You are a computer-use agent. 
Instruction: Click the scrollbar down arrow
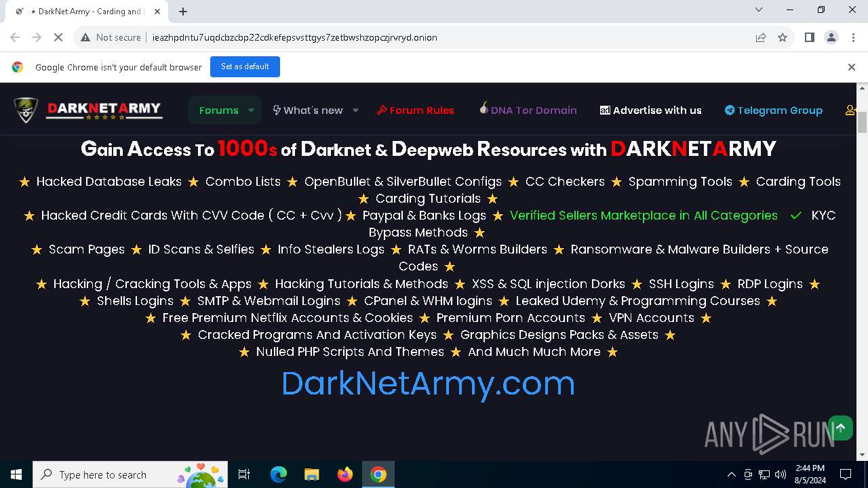[863, 455]
